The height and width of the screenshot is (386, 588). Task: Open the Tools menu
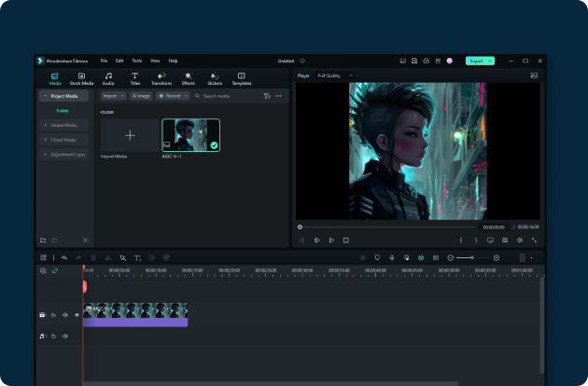(137, 61)
